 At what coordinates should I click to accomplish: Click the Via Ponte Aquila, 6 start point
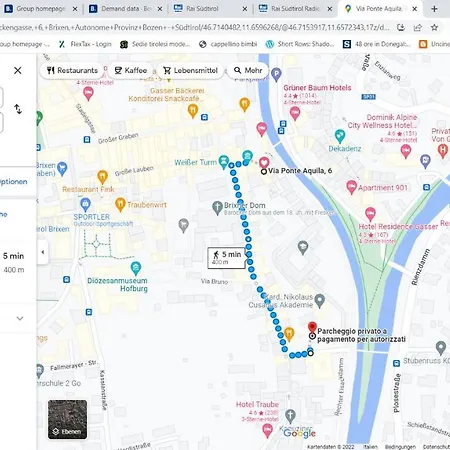[x=264, y=171]
